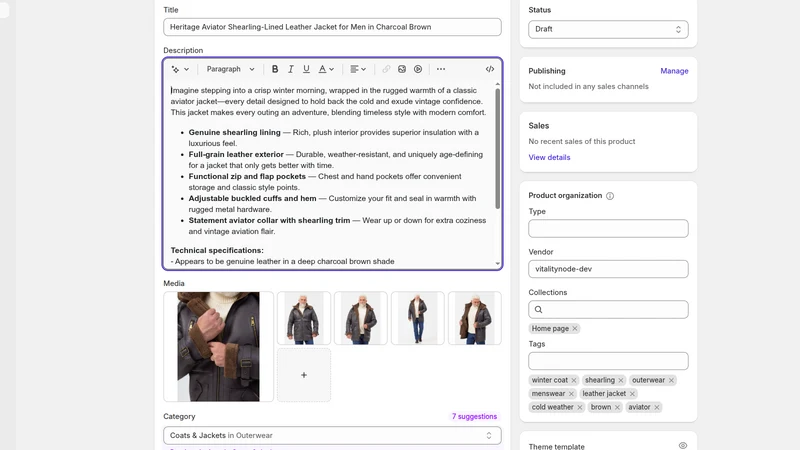Remove the Home page collection
Screen dimensions: 800x450
pos(574,329)
